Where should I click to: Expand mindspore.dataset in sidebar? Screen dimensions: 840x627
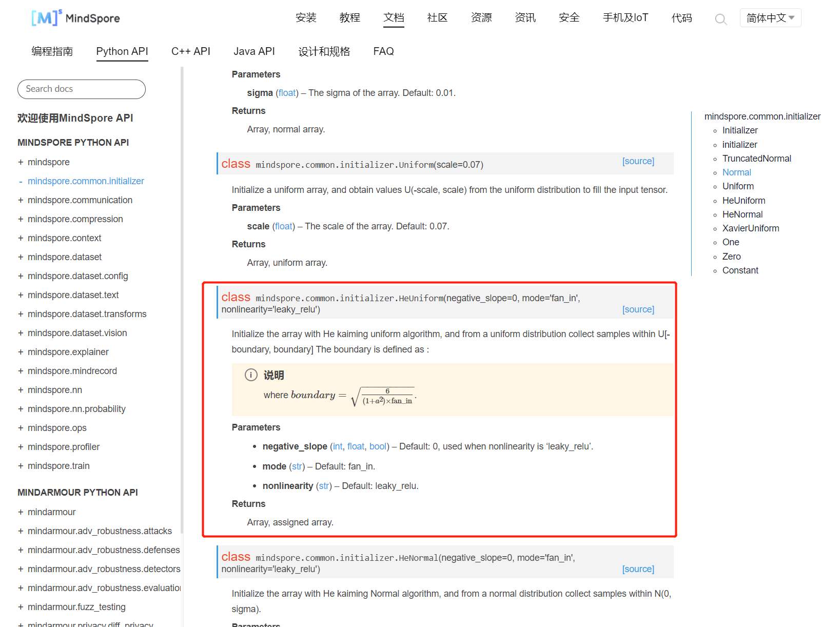click(x=21, y=257)
